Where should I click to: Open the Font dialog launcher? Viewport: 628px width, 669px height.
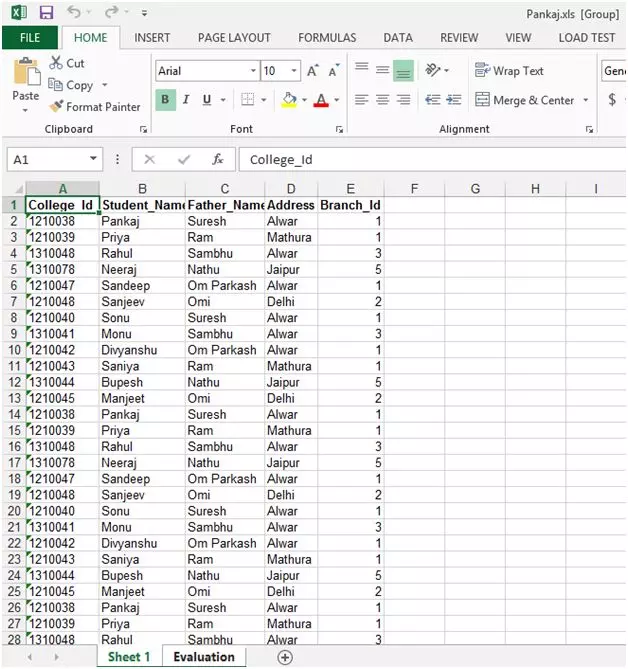coord(340,129)
